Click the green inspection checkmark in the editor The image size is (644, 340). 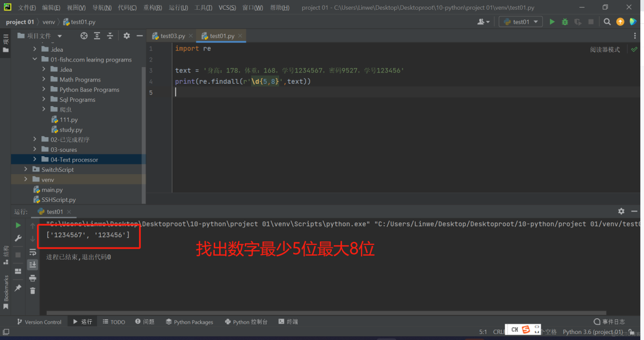pyautogui.click(x=634, y=50)
